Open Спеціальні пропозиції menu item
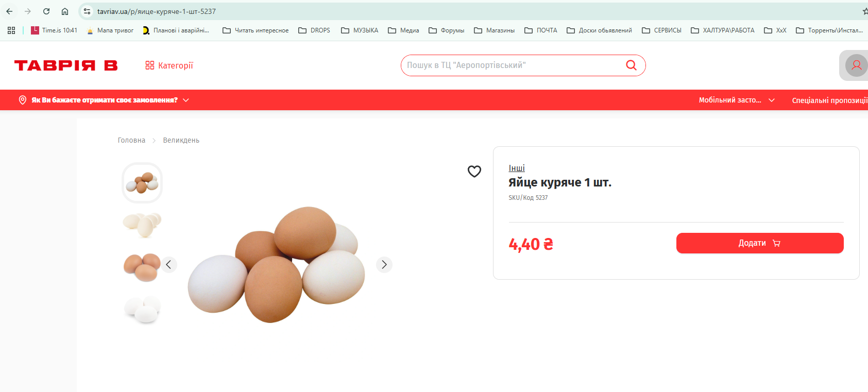 [829, 100]
